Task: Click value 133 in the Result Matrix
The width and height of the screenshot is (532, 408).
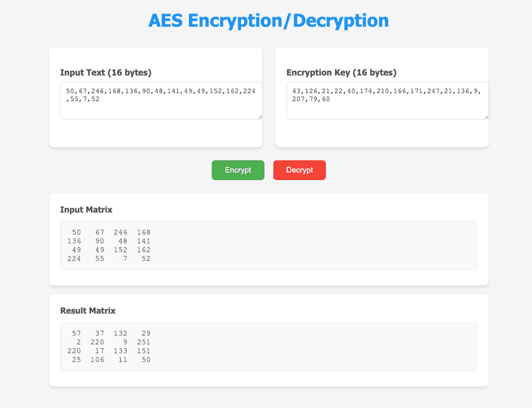Action: (x=120, y=351)
